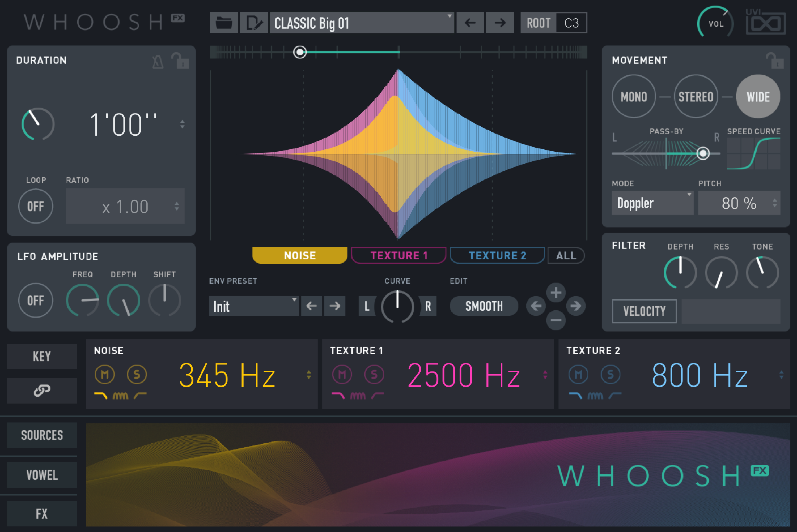Click the preset edit pencil icon
The width and height of the screenshot is (797, 532).
(x=254, y=22)
